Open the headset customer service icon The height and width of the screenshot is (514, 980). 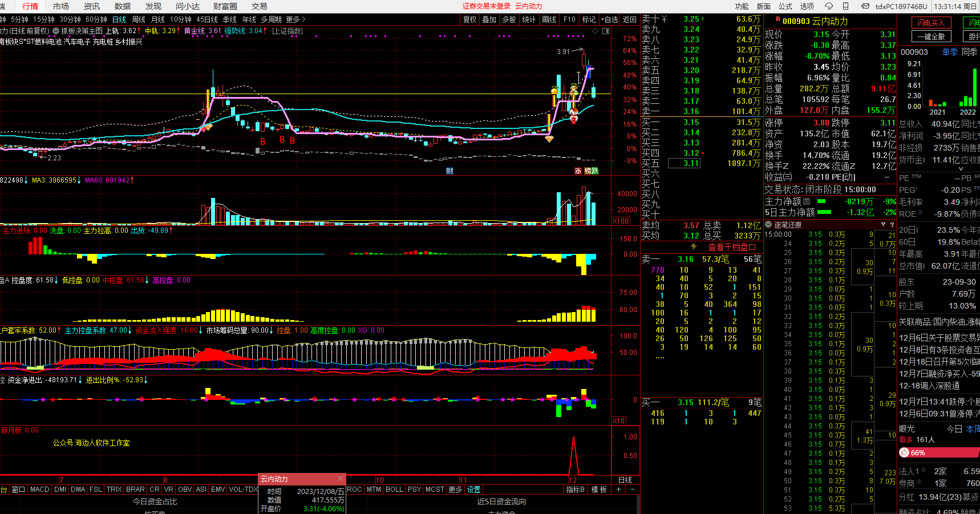pos(829,6)
